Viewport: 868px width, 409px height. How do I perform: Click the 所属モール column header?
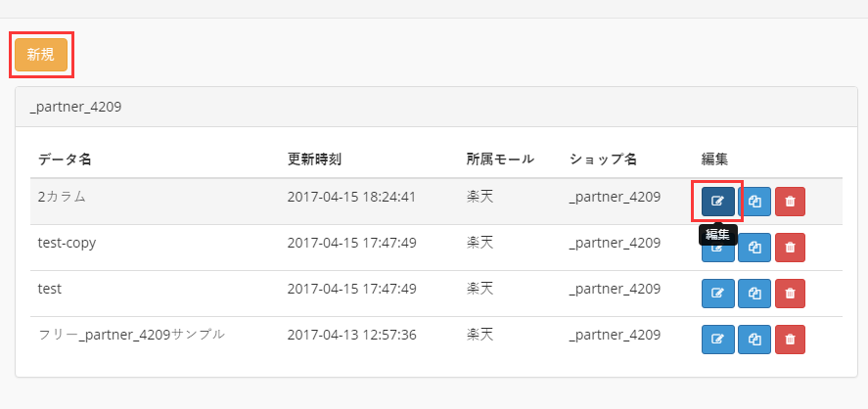coord(500,159)
